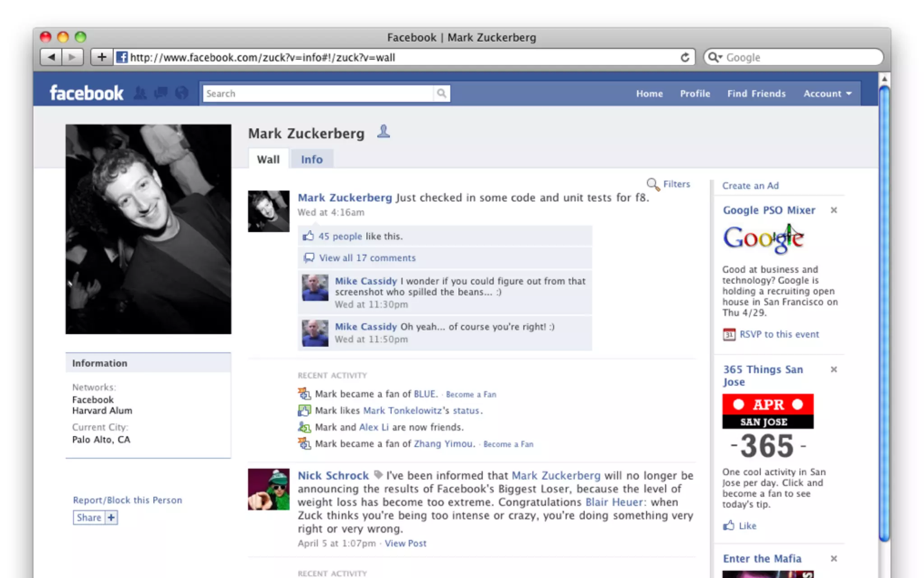Expand View all 17 comments
The height and width of the screenshot is (578, 924).
point(367,258)
